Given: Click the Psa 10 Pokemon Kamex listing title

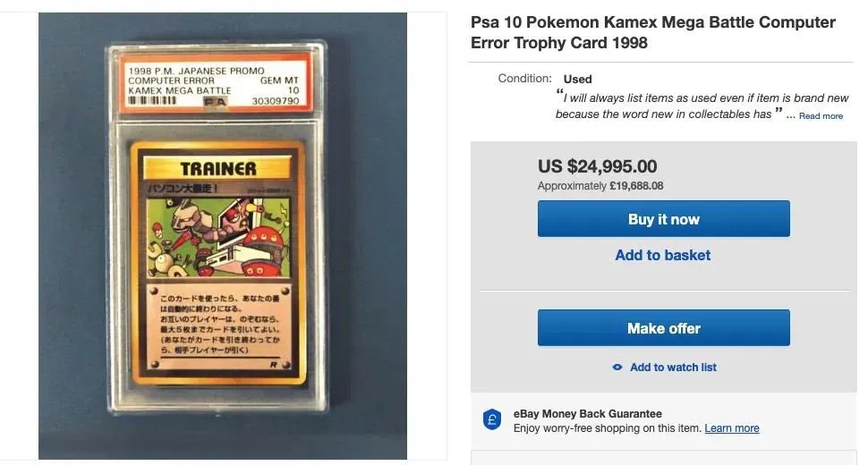Looking at the screenshot, I should [x=652, y=32].
